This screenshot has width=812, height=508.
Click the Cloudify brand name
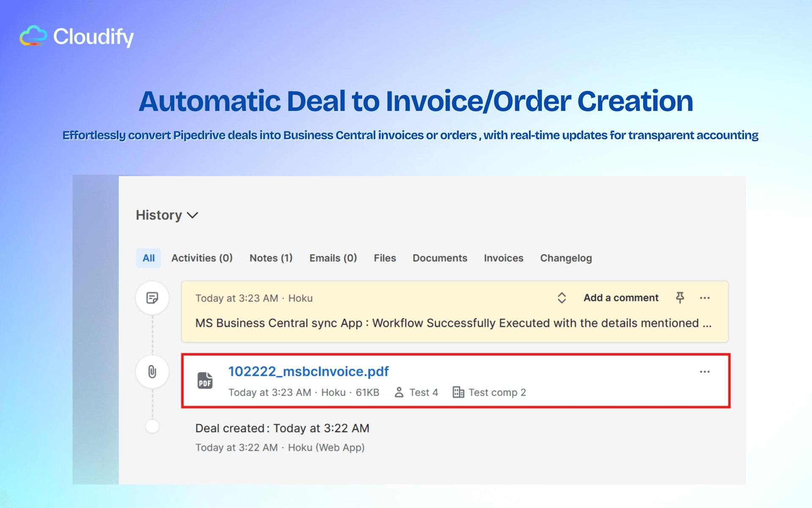pos(93,37)
